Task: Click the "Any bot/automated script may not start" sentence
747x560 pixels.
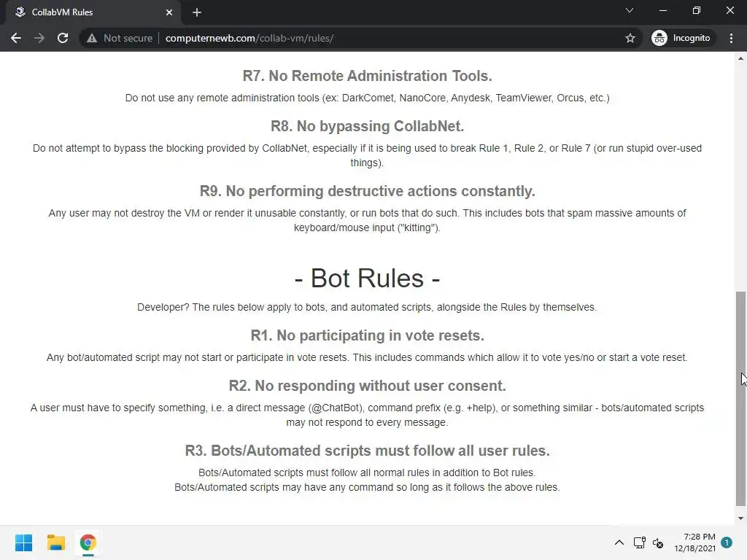Action: 368,357
